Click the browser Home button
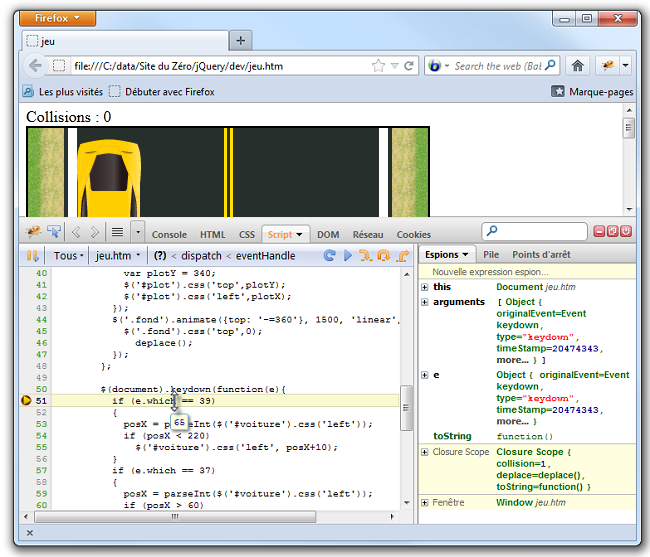This screenshot has height=557, width=650. [x=578, y=66]
